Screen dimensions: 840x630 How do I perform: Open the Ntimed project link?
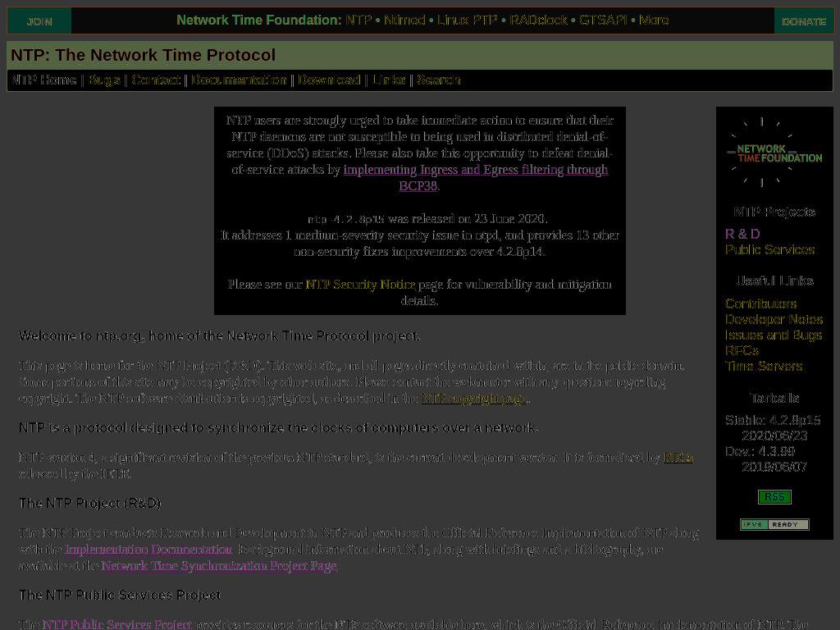pyautogui.click(x=404, y=21)
